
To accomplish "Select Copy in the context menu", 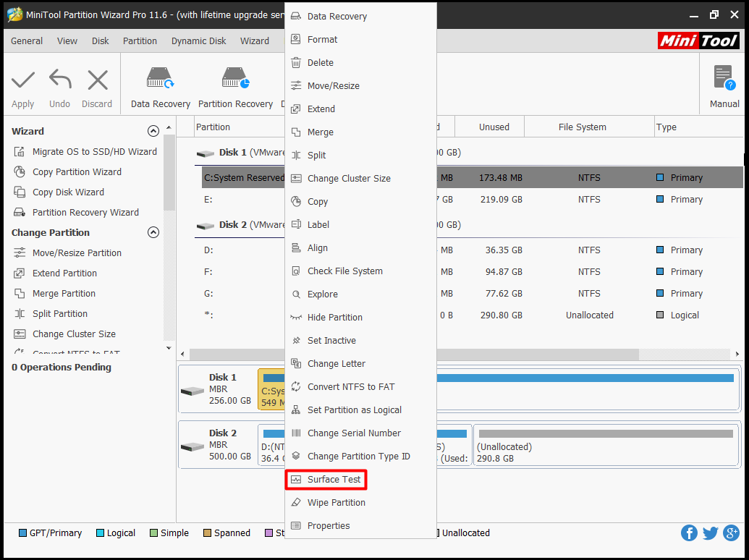I will (360, 201).
